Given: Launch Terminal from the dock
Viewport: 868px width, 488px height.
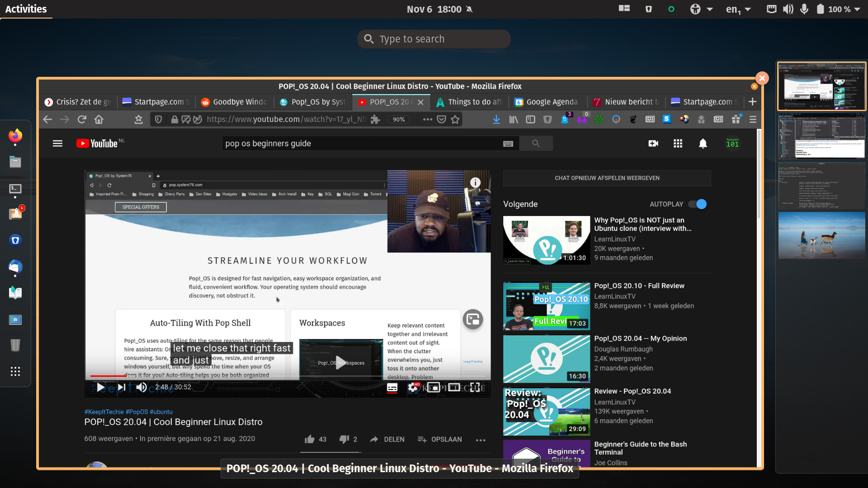Looking at the screenshot, I should pyautogui.click(x=15, y=188).
